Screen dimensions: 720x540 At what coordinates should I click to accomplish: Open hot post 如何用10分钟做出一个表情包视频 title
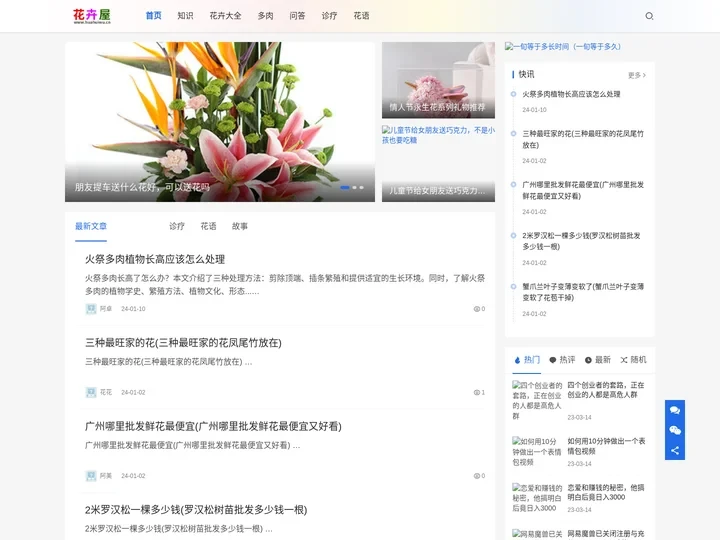(x=606, y=446)
